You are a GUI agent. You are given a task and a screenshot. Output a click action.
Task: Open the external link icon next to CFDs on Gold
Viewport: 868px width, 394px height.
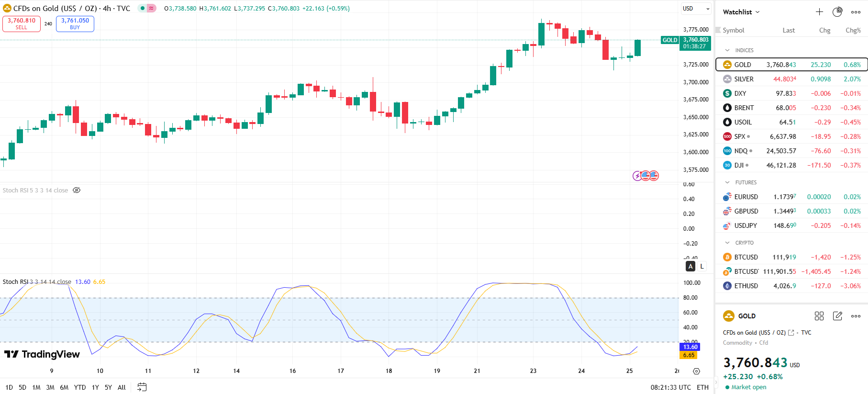click(x=791, y=333)
